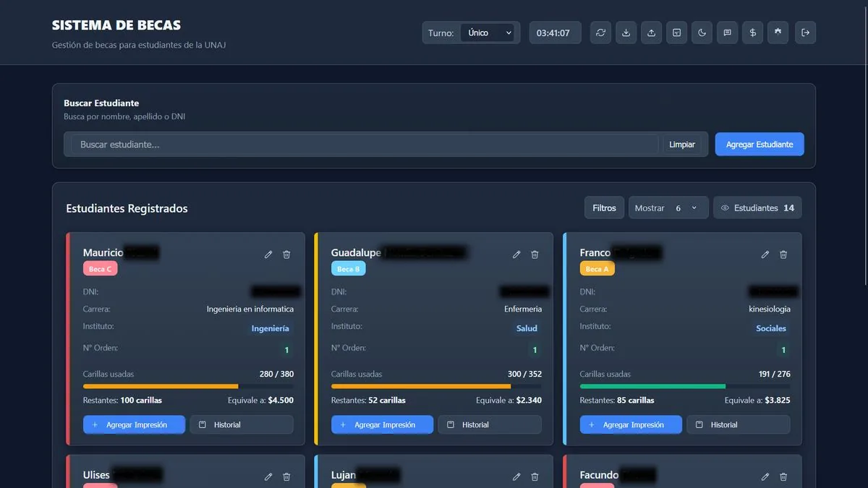Image resolution: width=868 pixels, height=488 pixels.
Task: Delete Franco's card using the trash icon
Action: pos(783,254)
